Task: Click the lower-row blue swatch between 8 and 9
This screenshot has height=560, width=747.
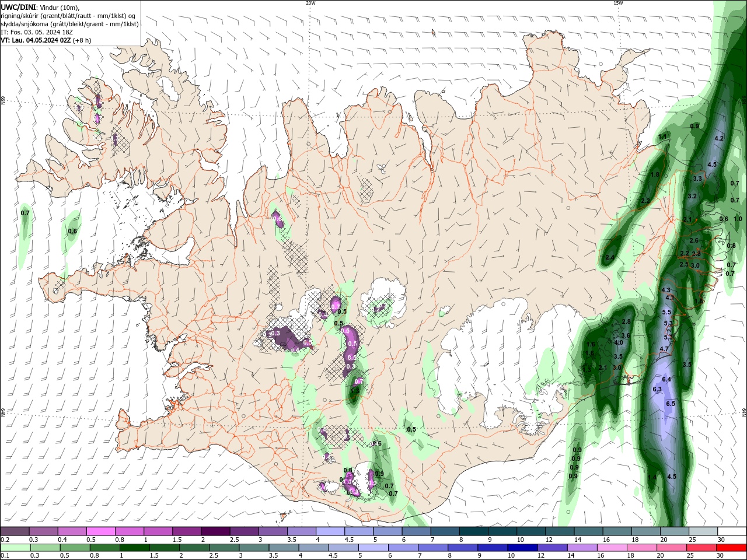Action: (463, 548)
